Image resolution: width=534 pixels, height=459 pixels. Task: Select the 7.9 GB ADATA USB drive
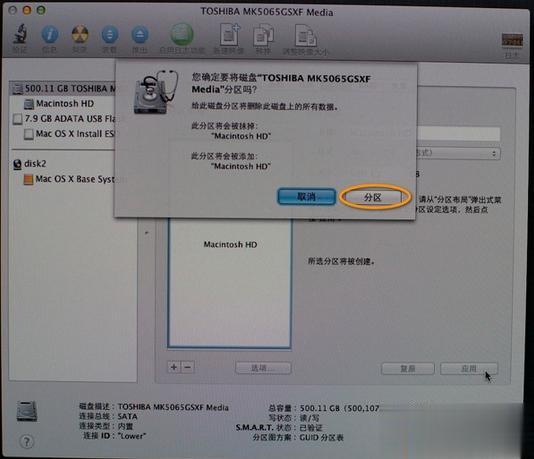coord(63,118)
